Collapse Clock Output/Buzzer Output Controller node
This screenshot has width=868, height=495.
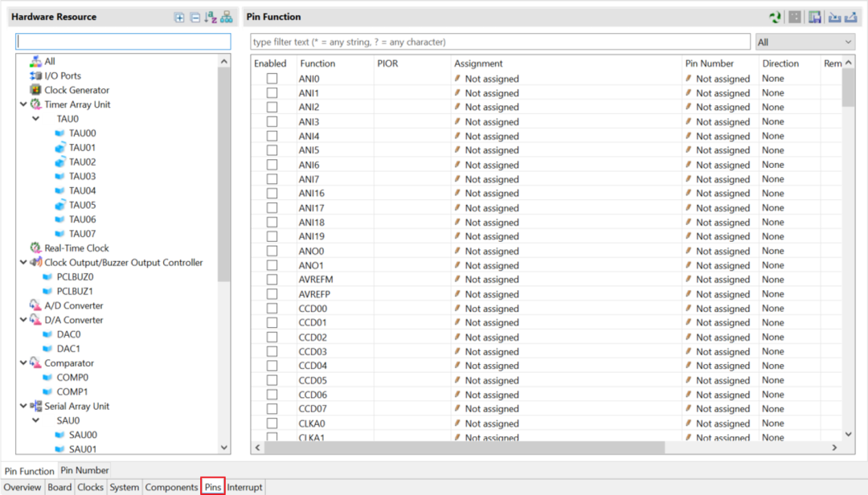(x=23, y=263)
